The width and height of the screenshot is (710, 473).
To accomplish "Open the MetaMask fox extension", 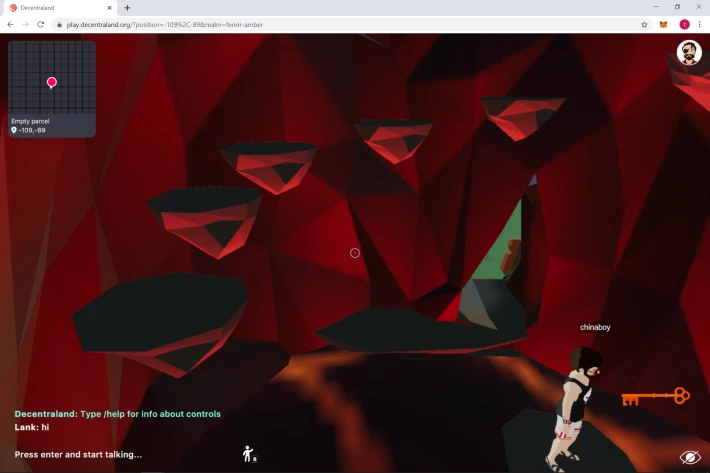I will 663,24.
